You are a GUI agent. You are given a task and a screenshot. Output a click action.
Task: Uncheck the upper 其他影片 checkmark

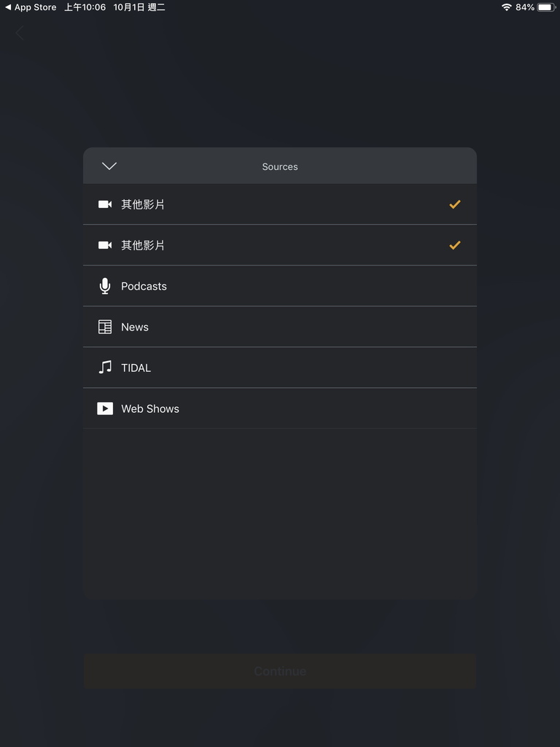(x=455, y=204)
